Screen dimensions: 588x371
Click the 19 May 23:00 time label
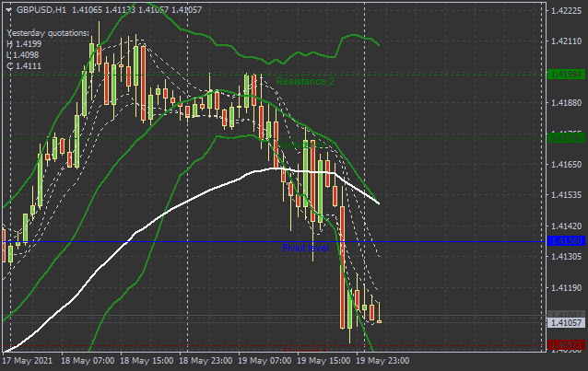tap(382, 362)
